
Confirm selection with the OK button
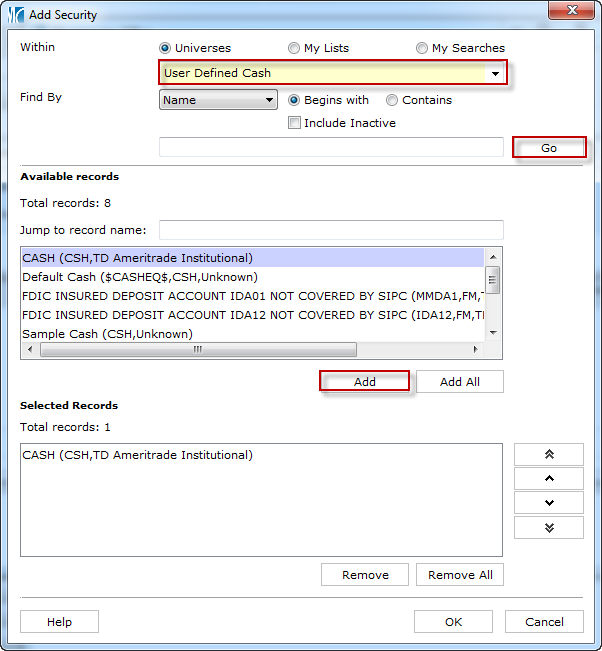(453, 622)
